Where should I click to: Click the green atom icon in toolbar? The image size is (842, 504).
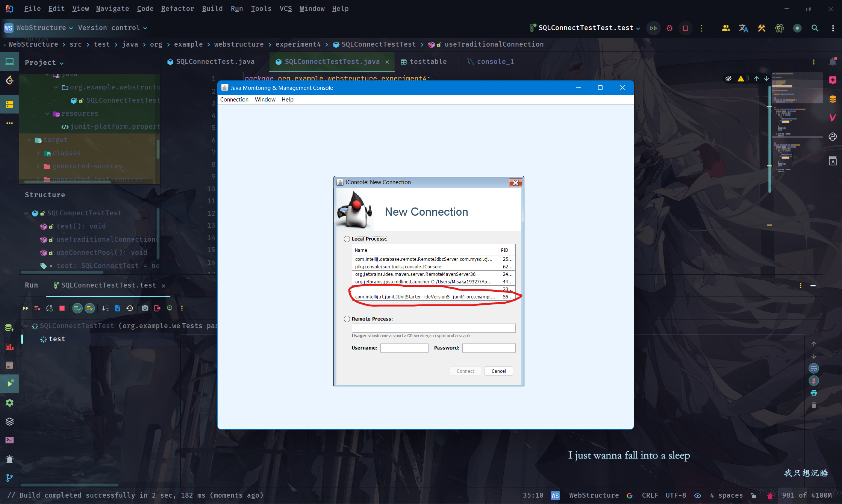779,28
